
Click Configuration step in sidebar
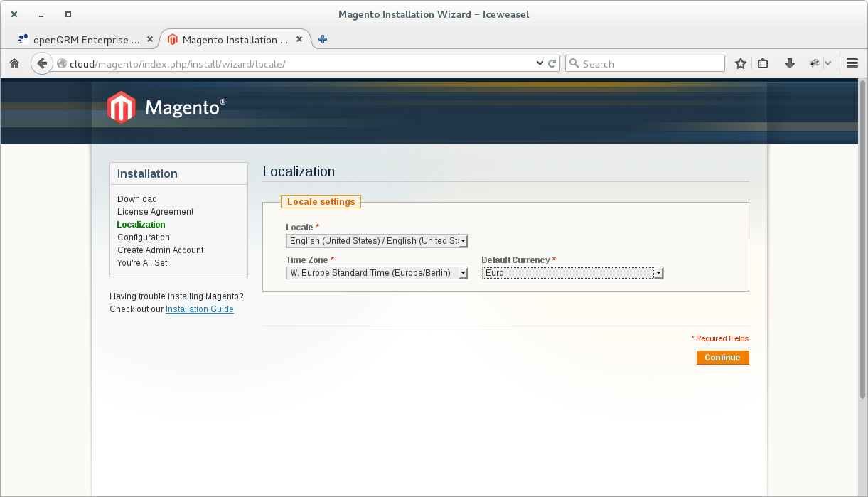[x=144, y=237]
